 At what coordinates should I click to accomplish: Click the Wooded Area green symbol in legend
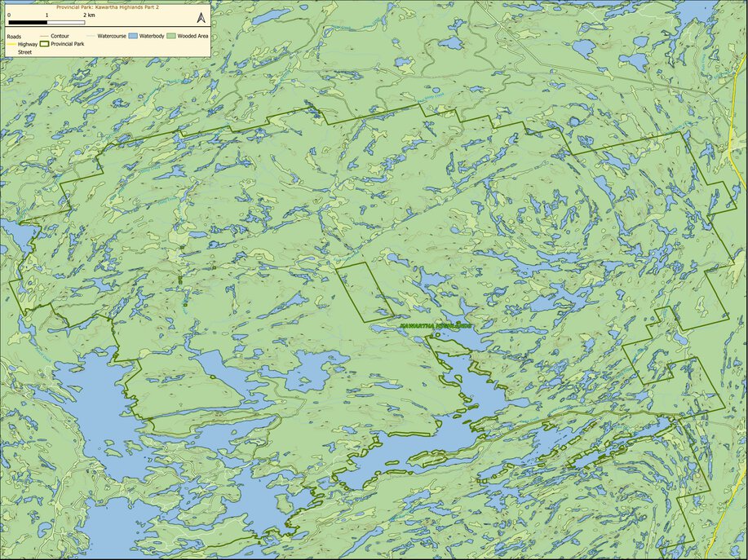click(x=170, y=37)
